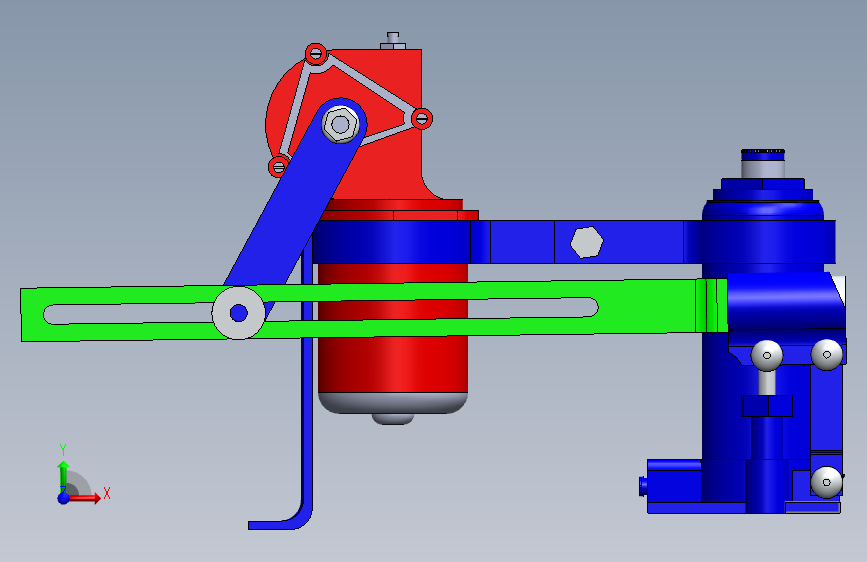Click the small blue plug on the base's left side

pos(643,486)
